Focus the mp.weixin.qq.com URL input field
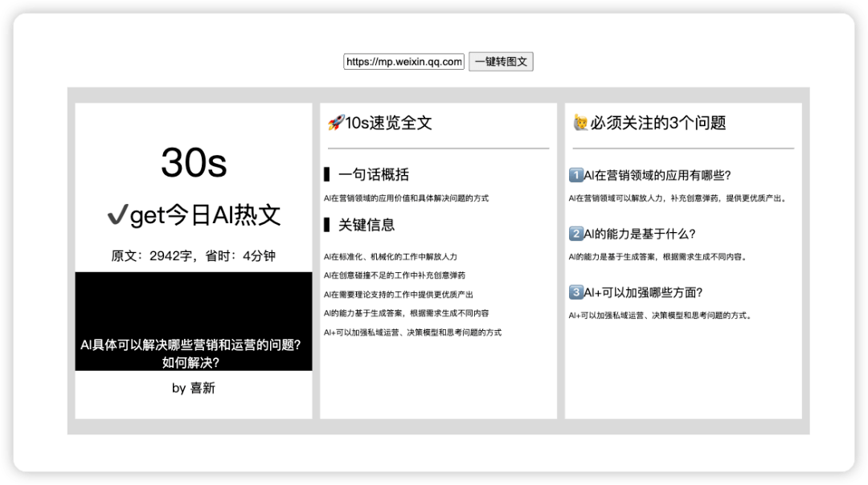The image size is (868, 485). click(404, 62)
